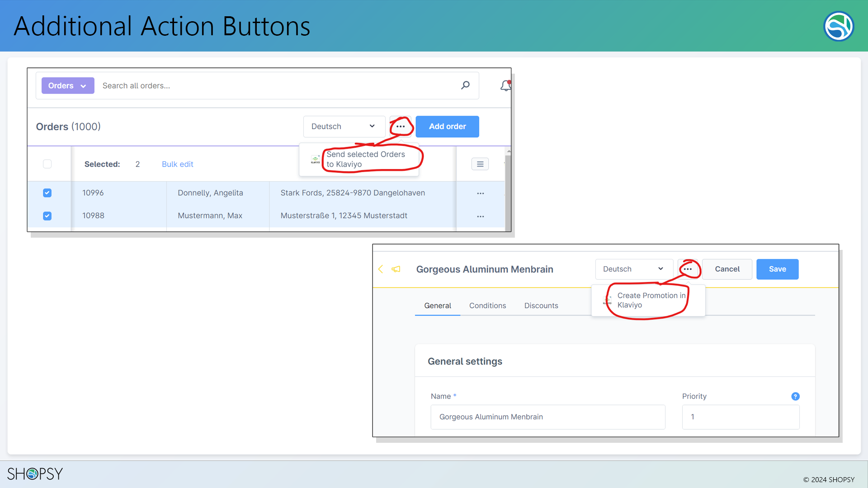Open the three-dot menu beside Add order
The image size is (868, 488).
click(x=401, y=127)
